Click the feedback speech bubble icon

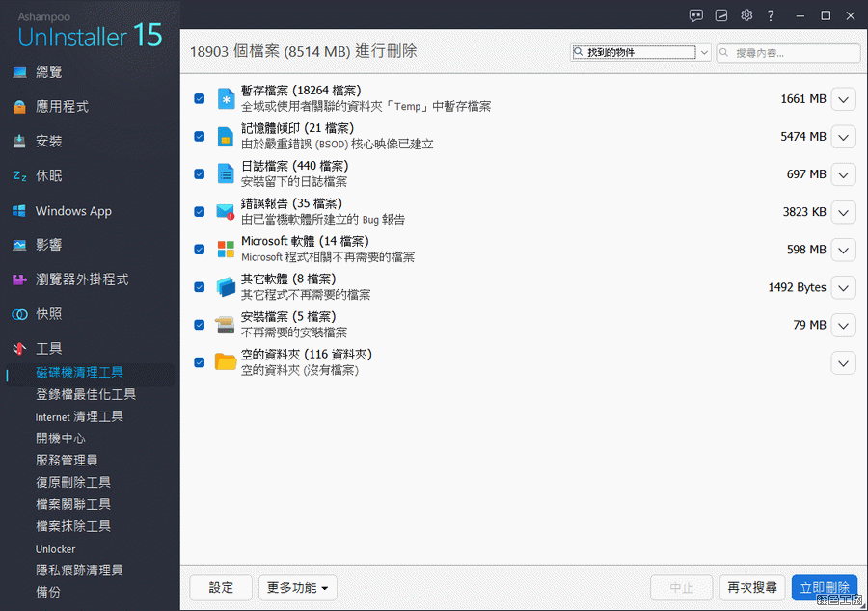(696, 15)
